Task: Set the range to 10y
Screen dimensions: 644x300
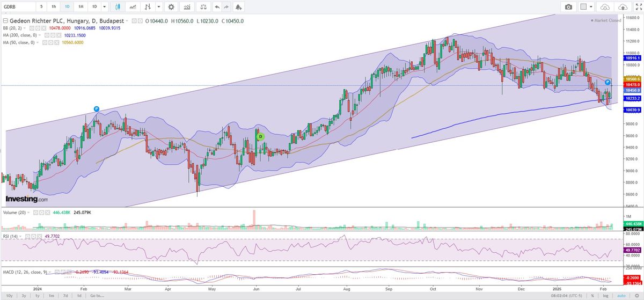Action: point(8,296)
